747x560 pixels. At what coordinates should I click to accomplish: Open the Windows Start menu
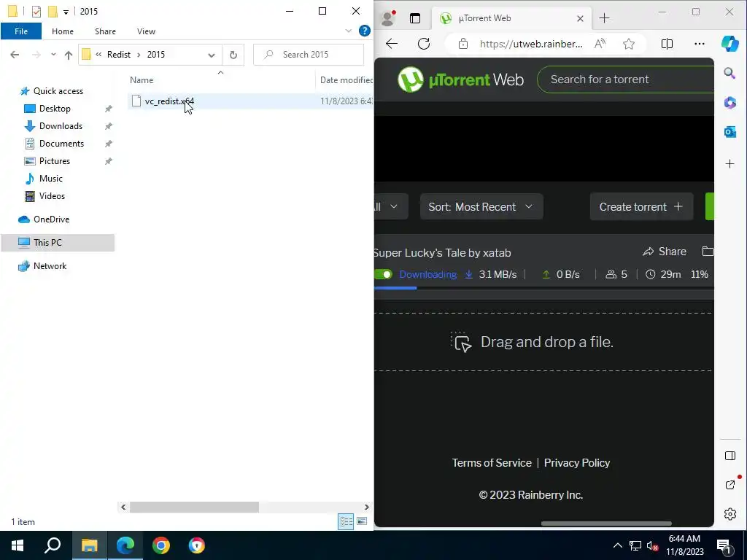18,545
